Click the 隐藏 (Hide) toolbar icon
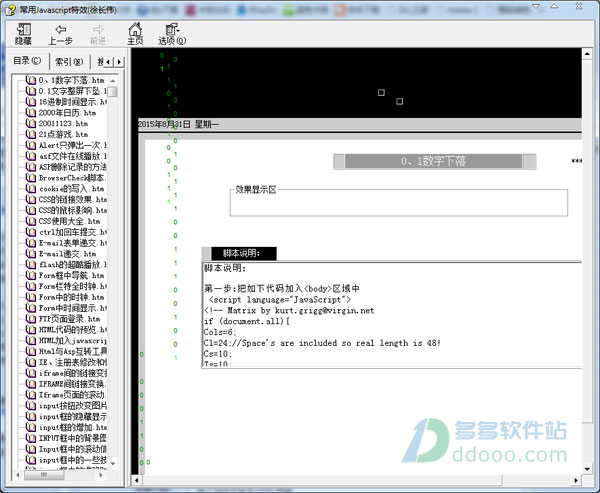Image resolution: width=600 pixels, height=493 pixels. pyautogui.click(x=23, y=34)
